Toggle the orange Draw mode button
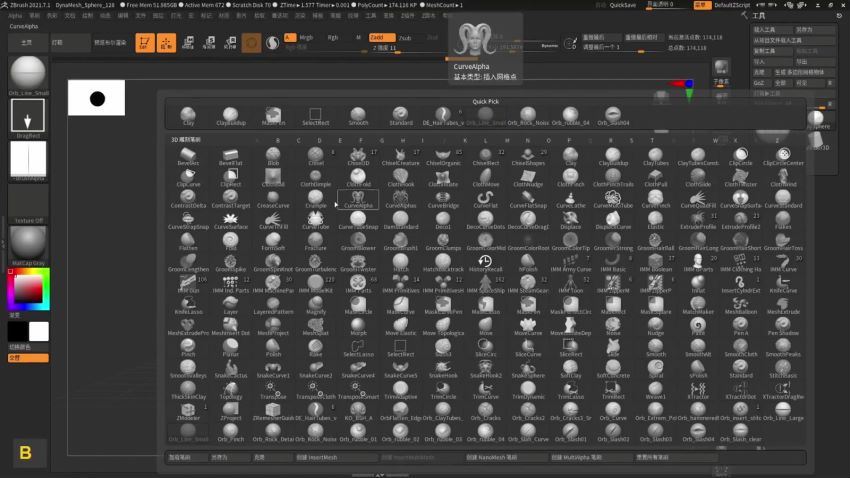 click(x=166, y=43)
